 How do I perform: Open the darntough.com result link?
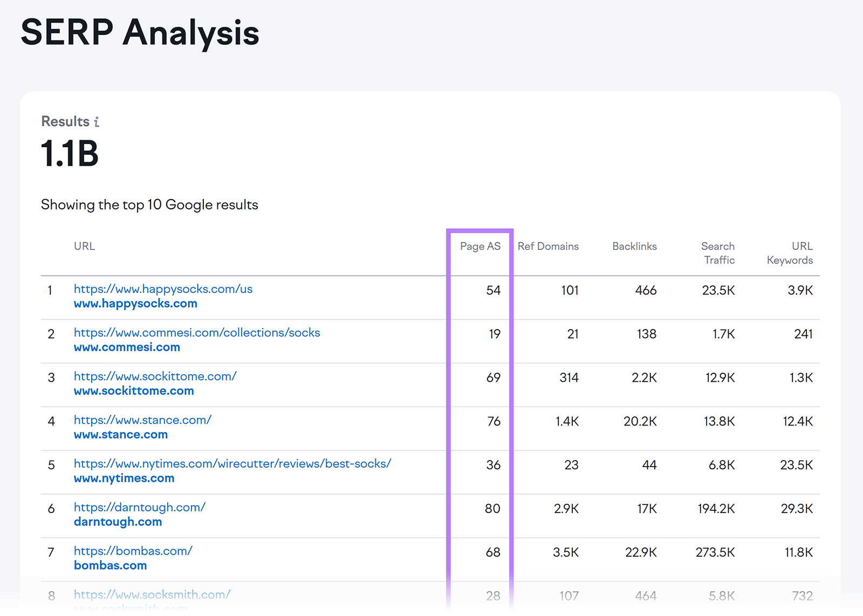139,507
